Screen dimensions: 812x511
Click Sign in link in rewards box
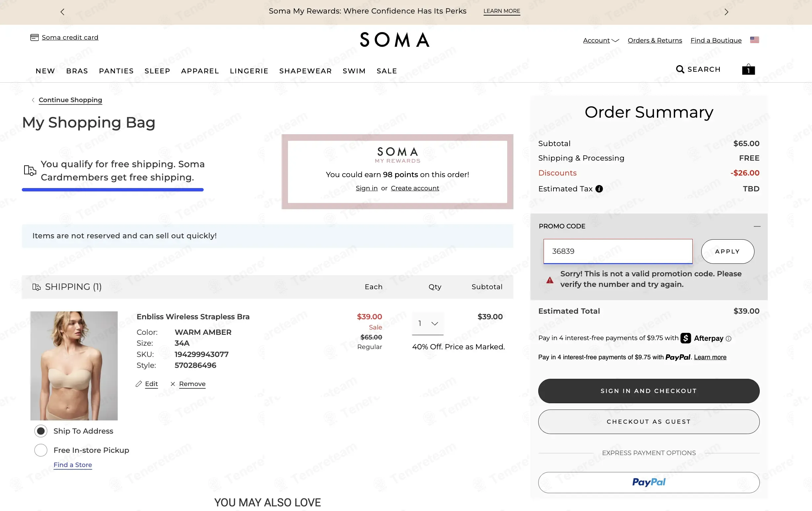pos(366,188)
